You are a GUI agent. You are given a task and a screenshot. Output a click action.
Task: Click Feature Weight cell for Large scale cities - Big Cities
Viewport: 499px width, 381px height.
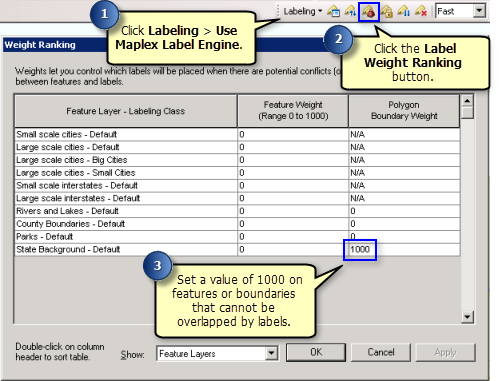tap(293, 160)
